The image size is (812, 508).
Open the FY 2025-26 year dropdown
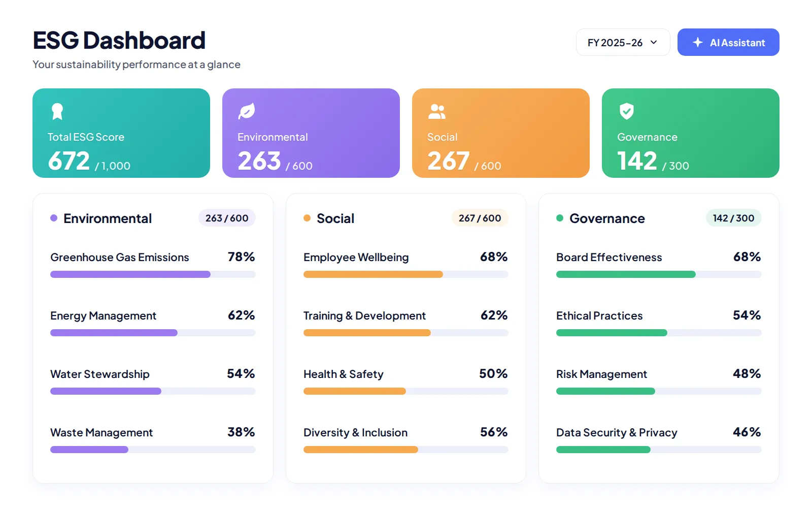(623, 42)
